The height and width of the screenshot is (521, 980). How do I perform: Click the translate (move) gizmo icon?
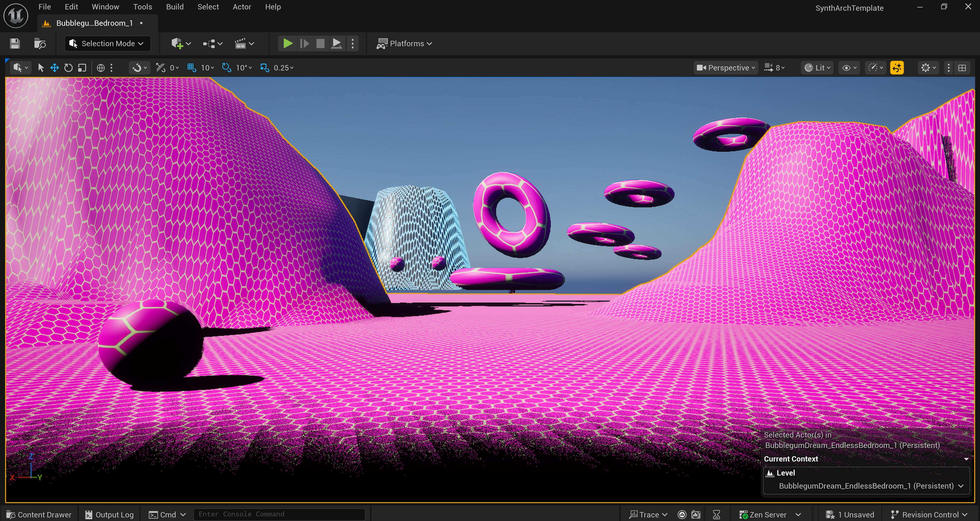click(x=54, y=68)
